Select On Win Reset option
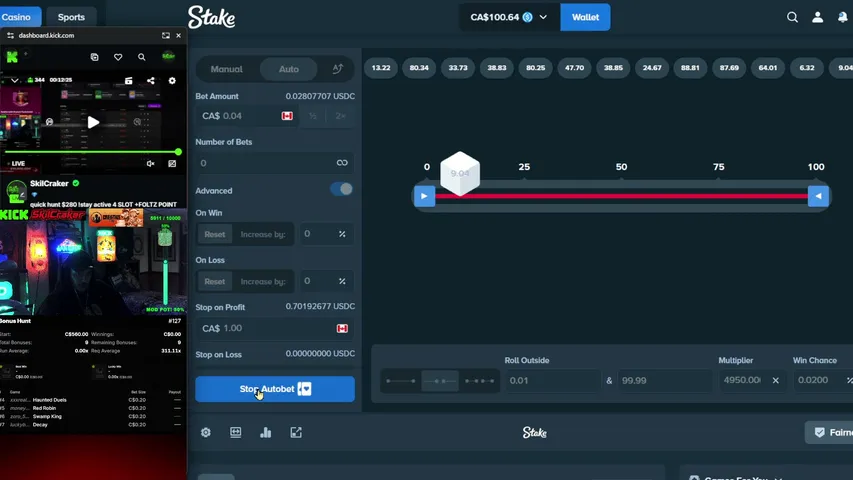 coord(214,234)
